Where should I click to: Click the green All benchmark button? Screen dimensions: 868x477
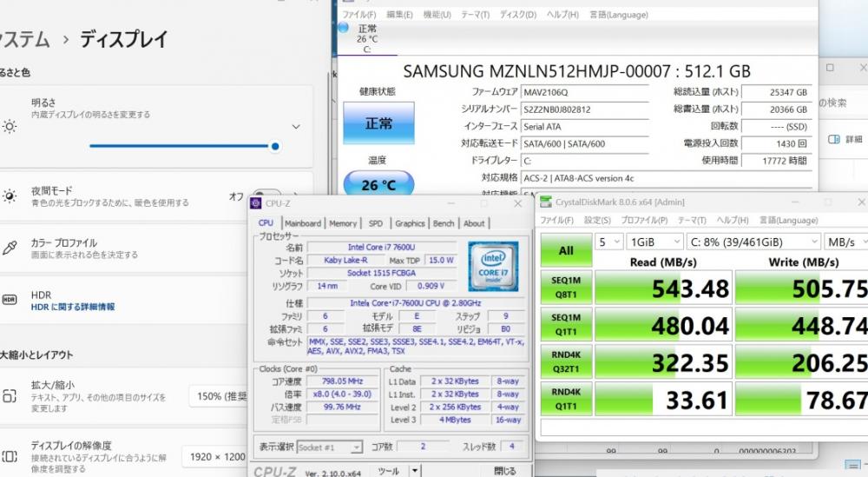(566, 250)
